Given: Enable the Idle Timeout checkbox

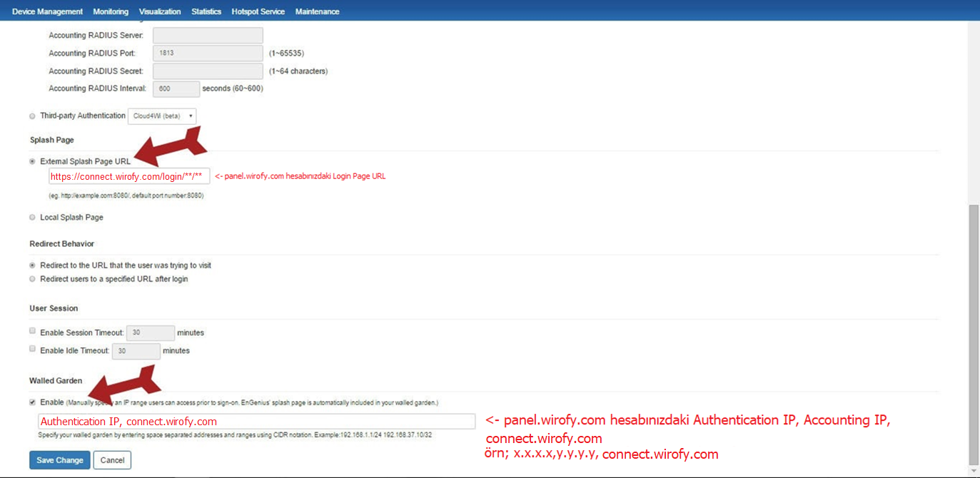Looking at the screenshot, I should 32,350.
